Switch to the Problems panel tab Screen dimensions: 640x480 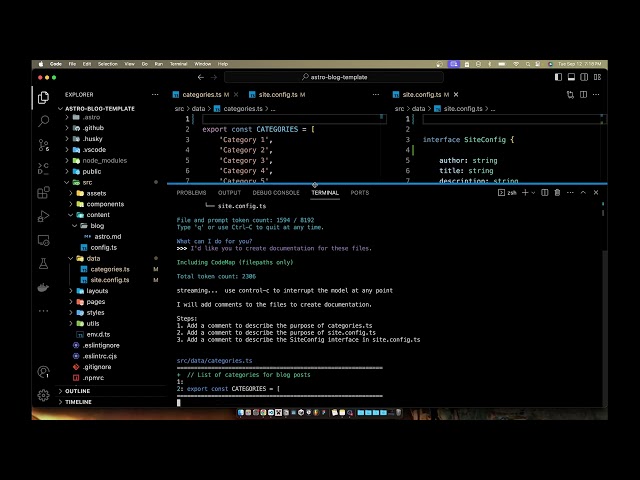(x=191, y=193)
